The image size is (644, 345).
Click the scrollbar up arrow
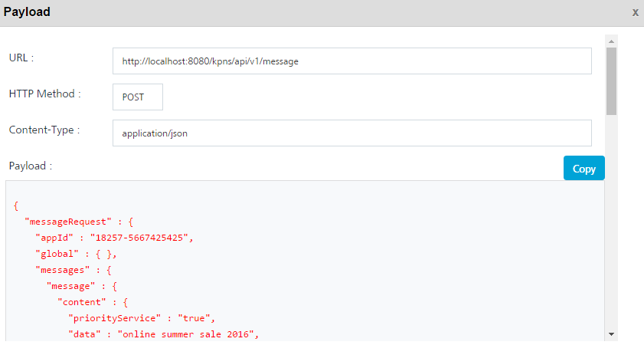tap(611, 40)
